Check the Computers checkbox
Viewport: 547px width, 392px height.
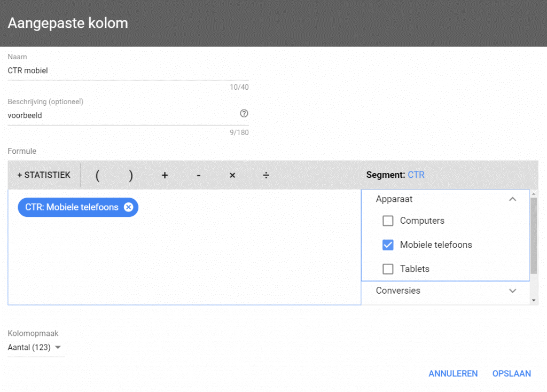(x=388, y=221)
